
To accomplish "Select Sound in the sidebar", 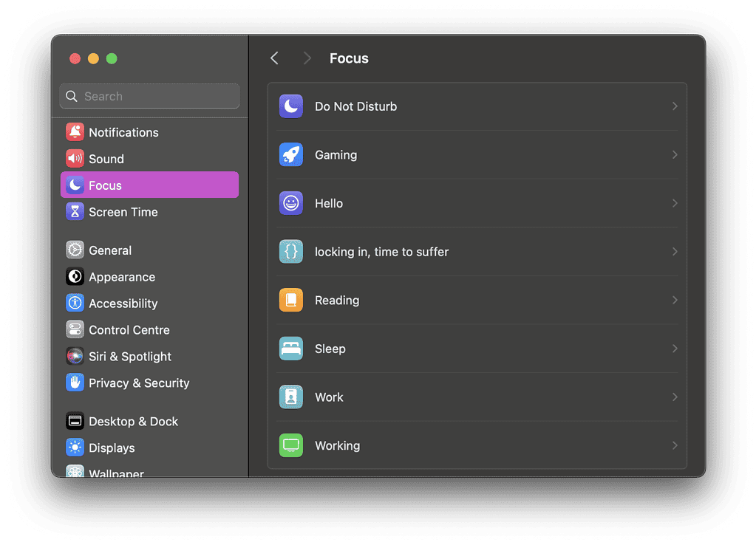I will (x=106, y=159).
